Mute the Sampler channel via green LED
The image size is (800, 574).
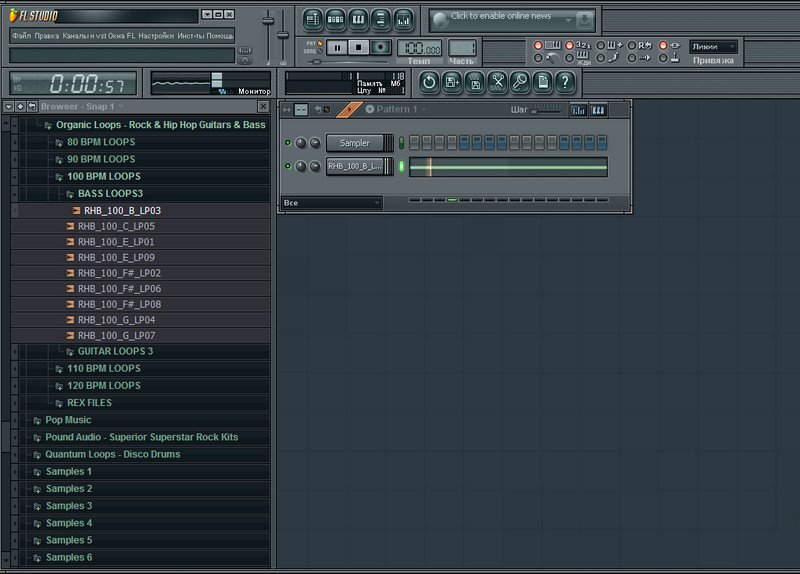point(289,143)
